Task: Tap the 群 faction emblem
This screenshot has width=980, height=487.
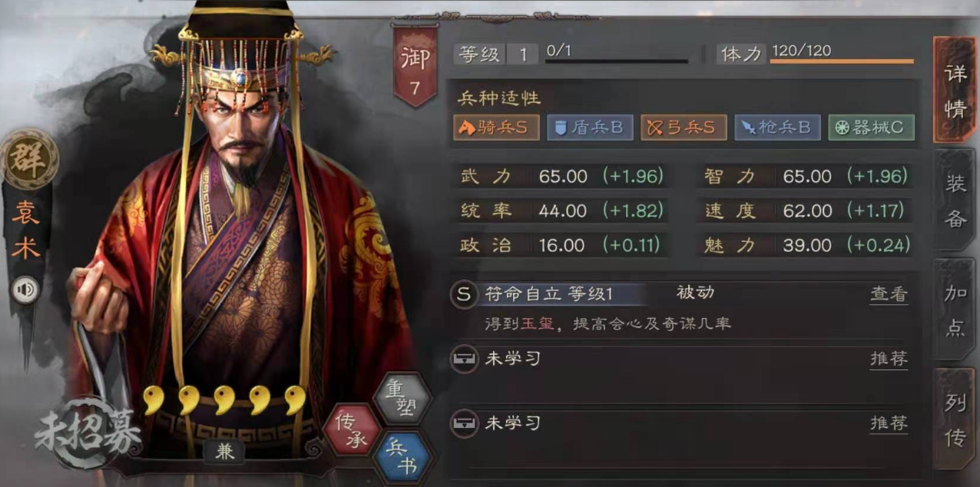Action: [x=29, y=159]
